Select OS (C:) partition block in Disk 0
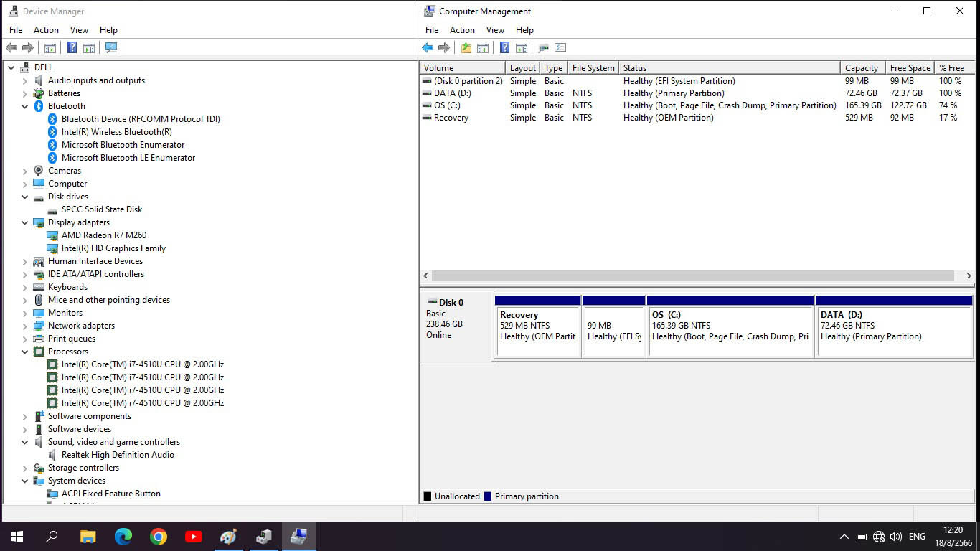The image size is (980, 551). [x=730, y=326]
